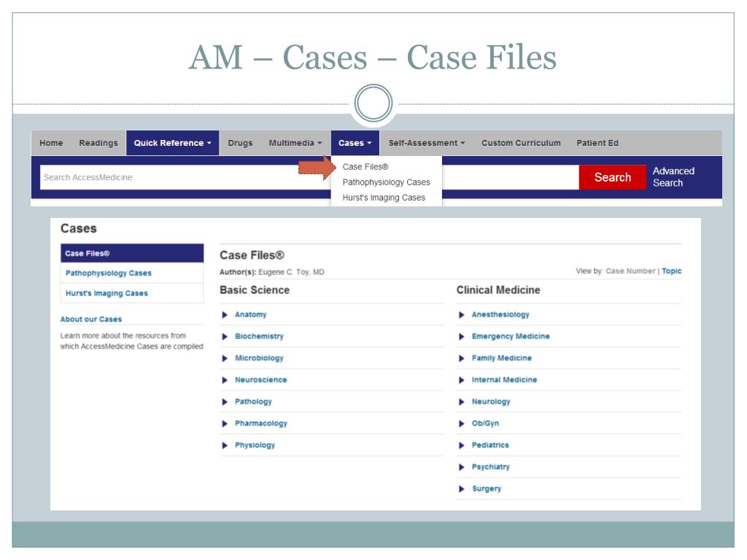View cases by Topic
The height and width of the screenshot is (560, 747).
click(x=671, y=271)
